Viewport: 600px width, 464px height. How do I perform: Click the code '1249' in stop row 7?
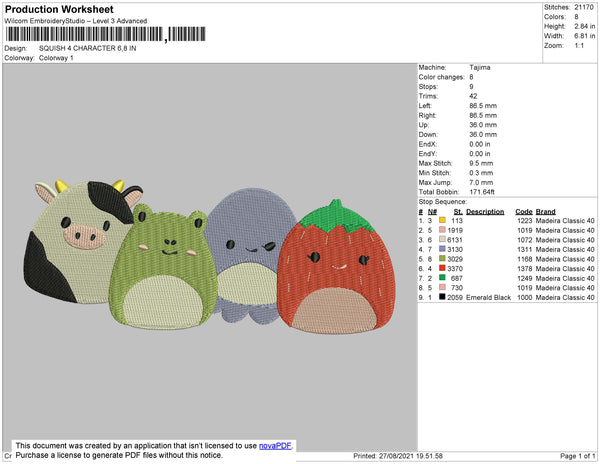(x=525, y=278)
